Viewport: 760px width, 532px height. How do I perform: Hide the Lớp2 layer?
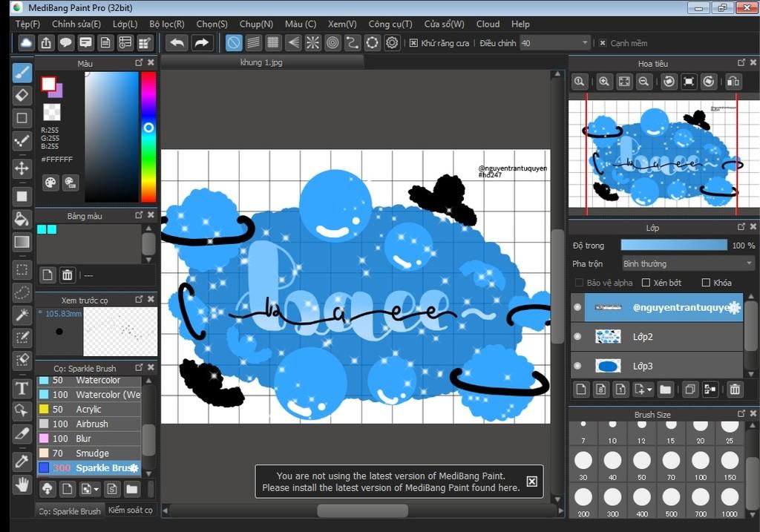pos(577,336)
